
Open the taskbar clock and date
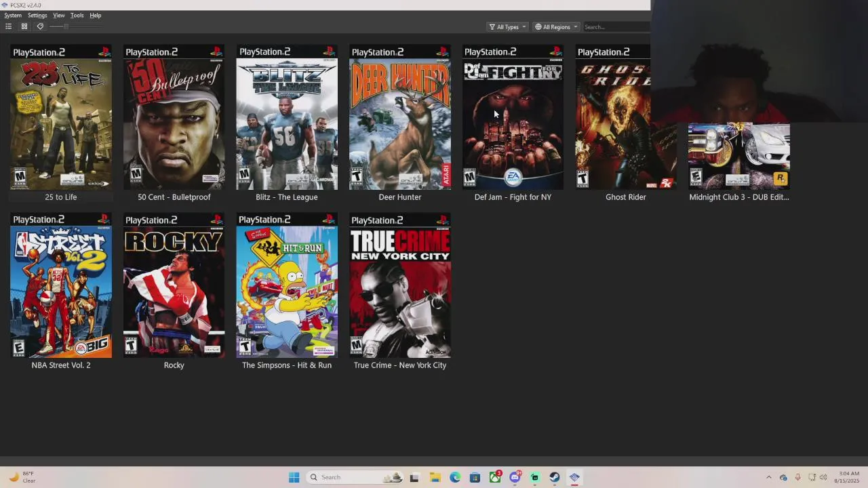click(x=848, y=477)
